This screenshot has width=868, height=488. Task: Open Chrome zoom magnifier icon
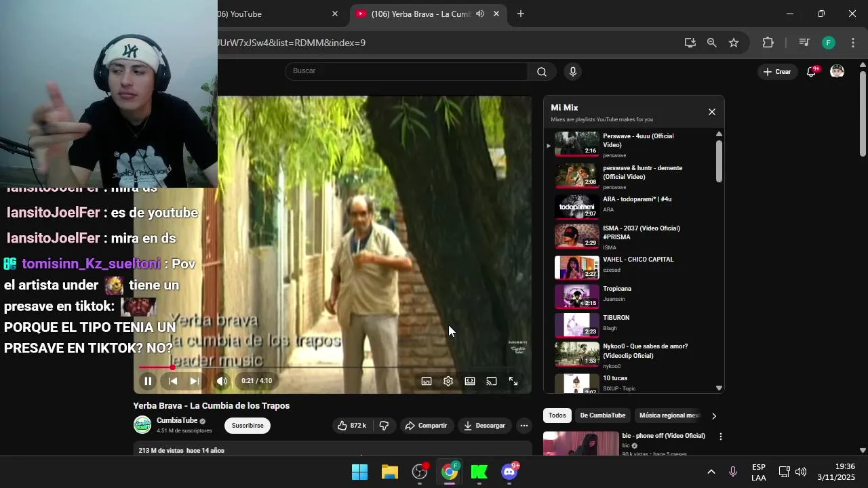point(712,43)
